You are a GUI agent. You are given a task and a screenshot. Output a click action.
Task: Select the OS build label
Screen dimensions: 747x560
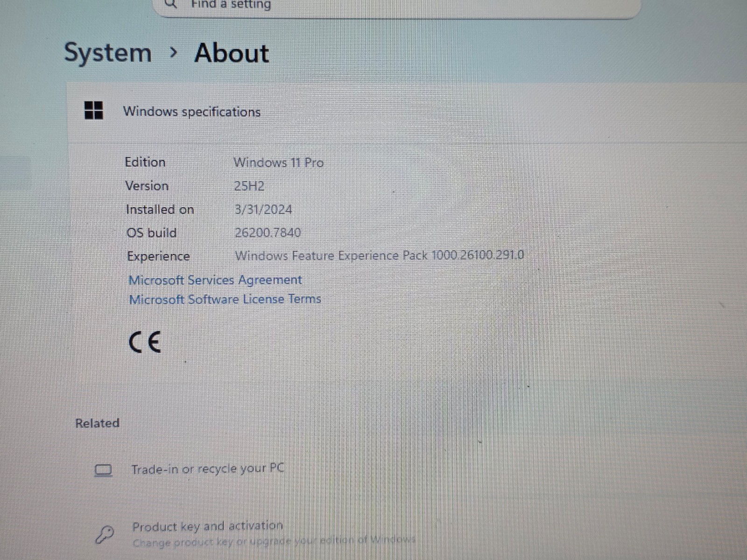tap(152, 232)
